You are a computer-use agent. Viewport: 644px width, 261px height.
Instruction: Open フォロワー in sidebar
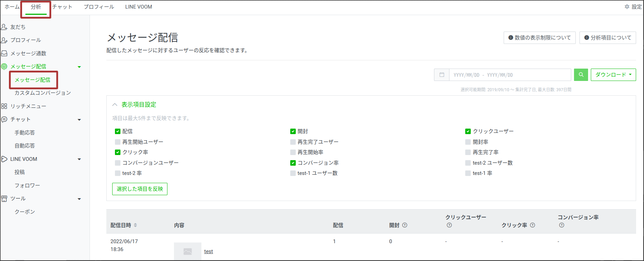[27, 186]
